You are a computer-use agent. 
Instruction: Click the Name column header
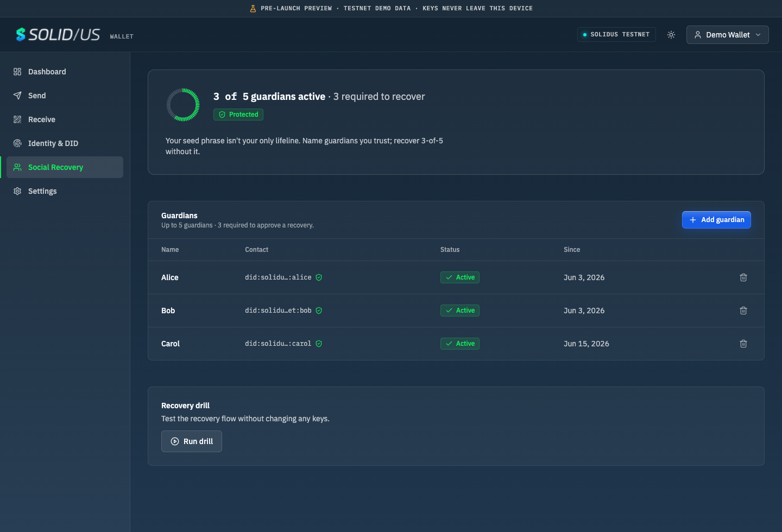click(x=170, y=250)
